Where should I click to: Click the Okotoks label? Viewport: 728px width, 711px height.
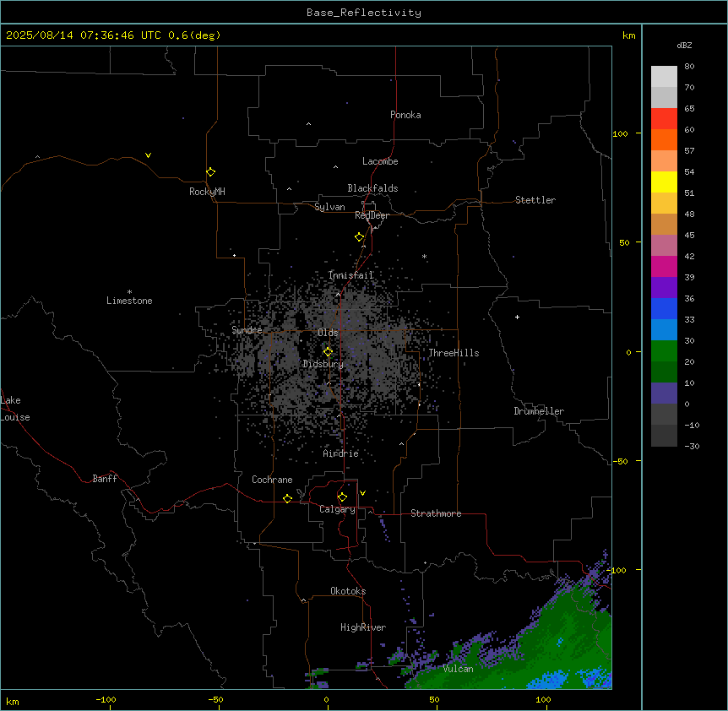pos(348,591)
